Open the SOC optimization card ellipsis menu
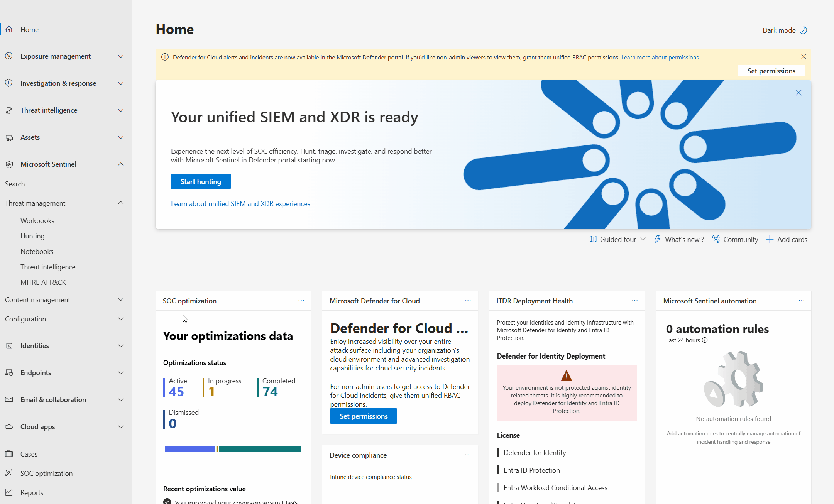 coord(301,301)
